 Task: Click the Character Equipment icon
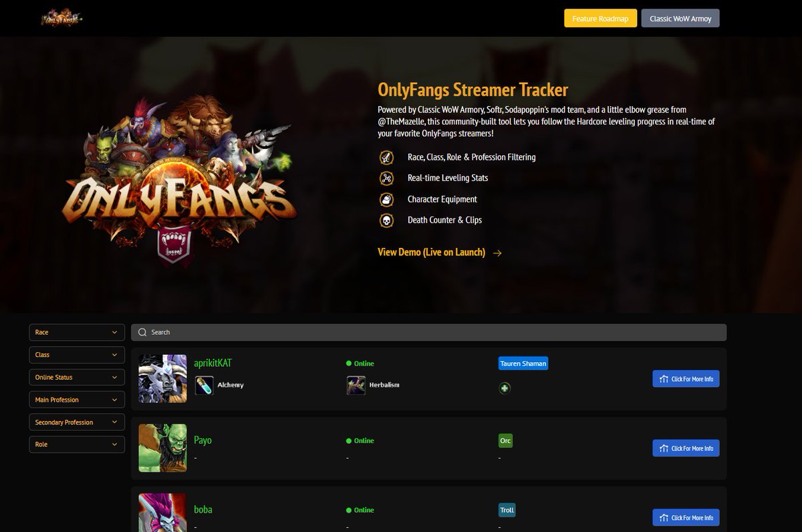pyautogui.click(x=386, y=199)
